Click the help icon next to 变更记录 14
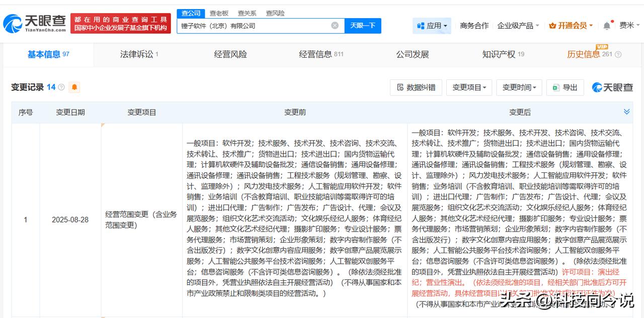The height and width of the screenshot is (318, 644). tap(61, 87)
